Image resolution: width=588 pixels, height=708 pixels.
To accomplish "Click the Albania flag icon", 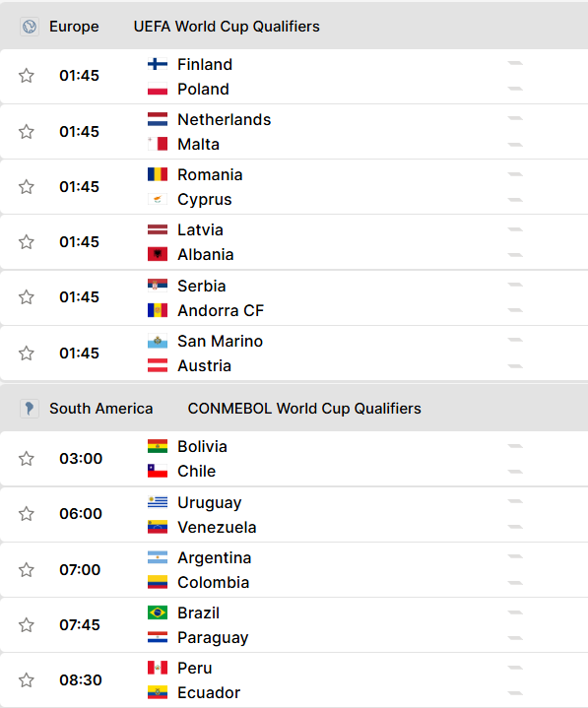I will coord(158,254).
